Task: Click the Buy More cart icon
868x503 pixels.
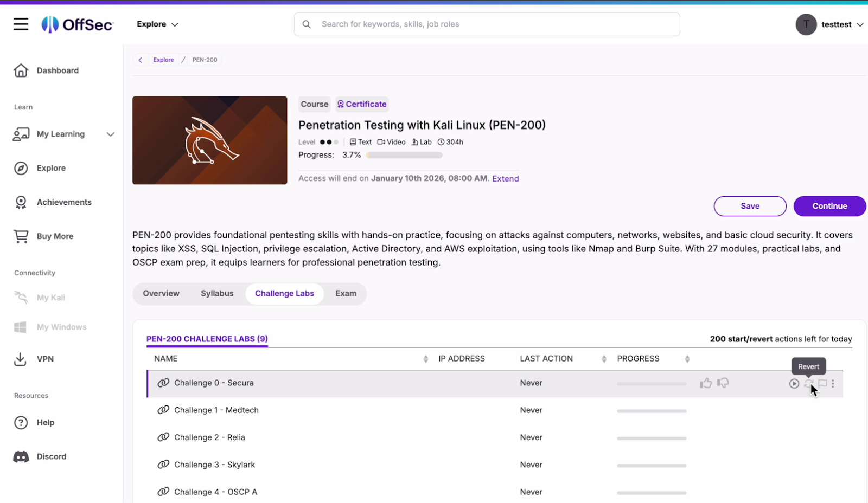Action: coord(21,236)
